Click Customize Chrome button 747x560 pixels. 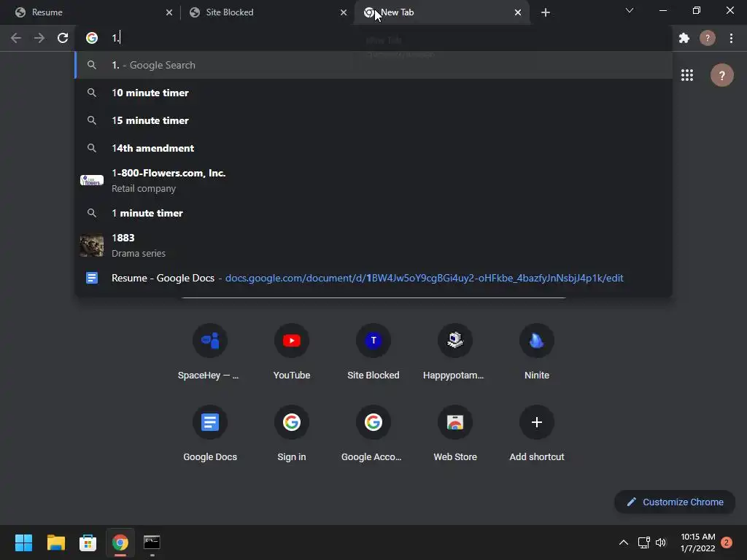pyautogui.click(x=675, y=502)
